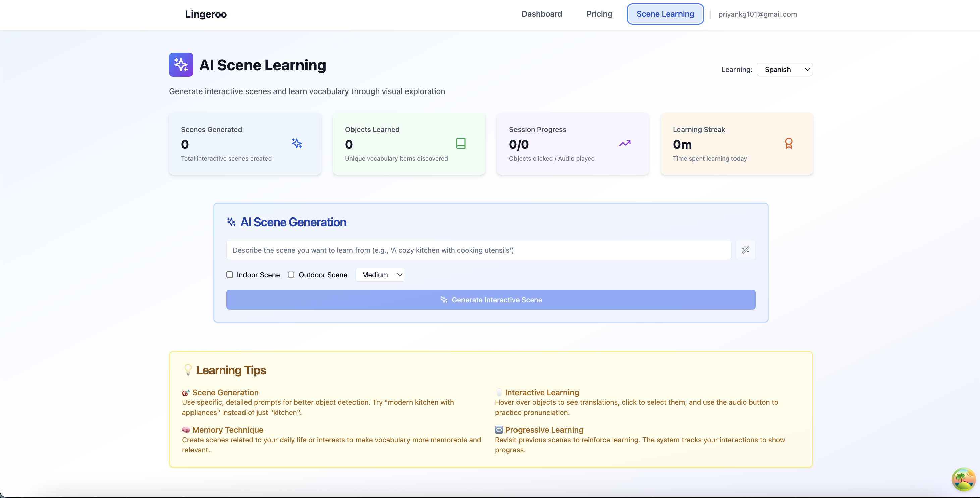Click the magic wand prompt suggestion icon
The image size is (980, 498).
(745, 250)
